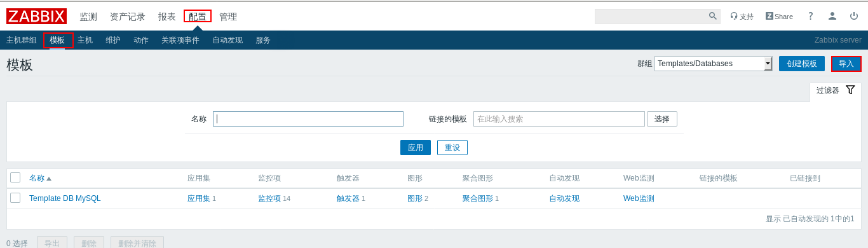Click the 创建模板 button
Image resolution: width=868 pixels, height=248 pixels.
tap(802, 64)
